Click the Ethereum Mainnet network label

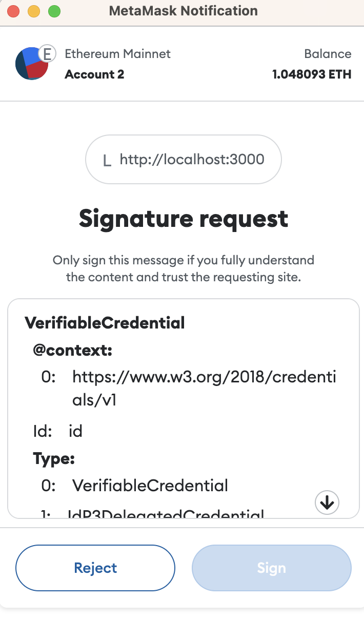click(117, 53)
